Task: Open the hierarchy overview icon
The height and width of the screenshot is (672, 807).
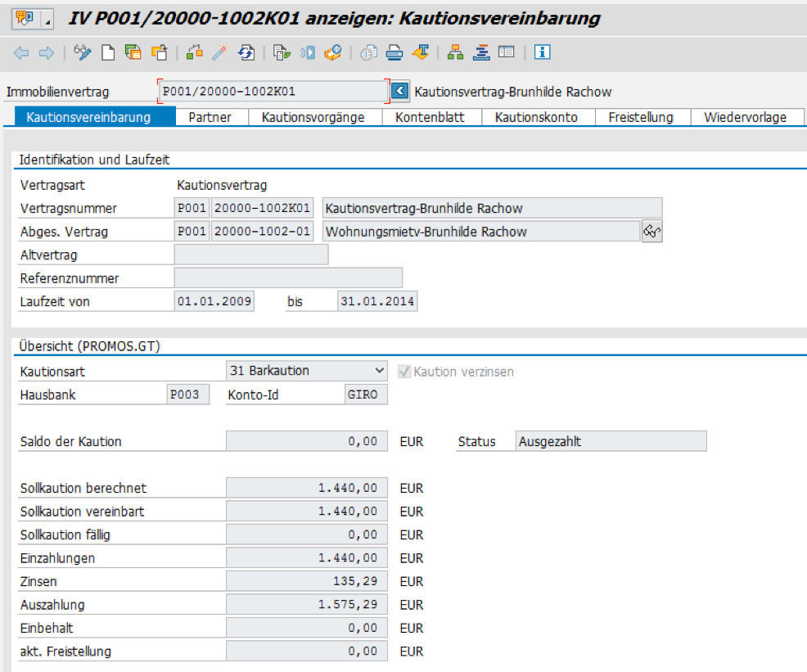Action: click(454, 52)
